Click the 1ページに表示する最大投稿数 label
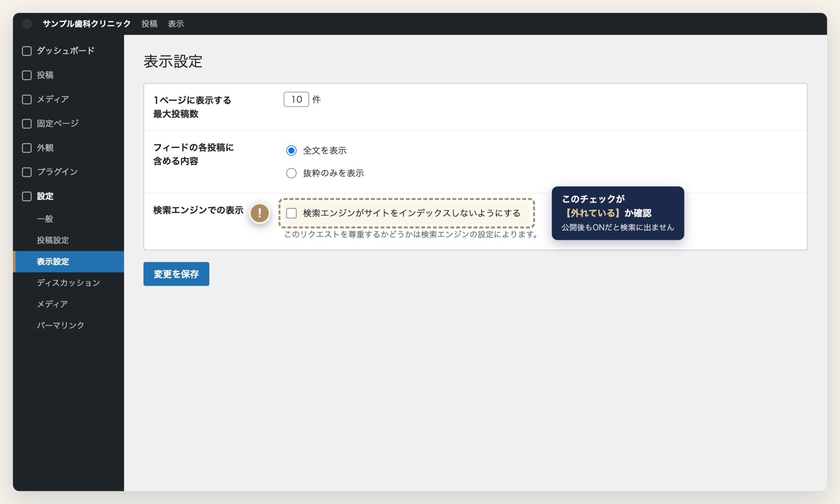This screenshot has height=504, width=840. (x=192, y=107)
